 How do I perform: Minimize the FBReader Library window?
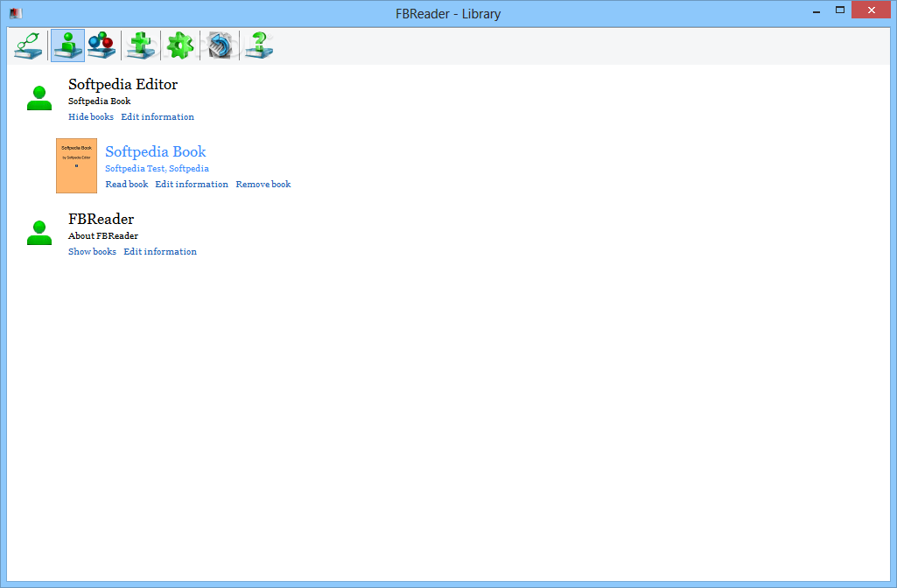coord(816,10)
